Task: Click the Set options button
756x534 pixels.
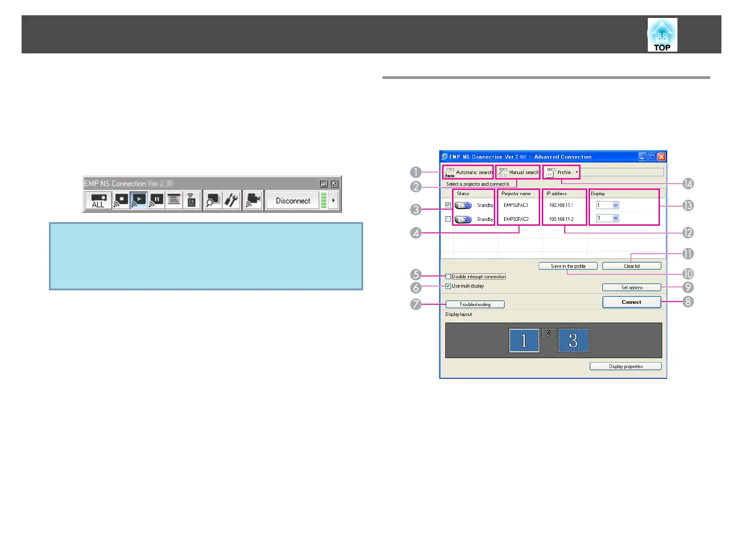Action: pos(632,288)
